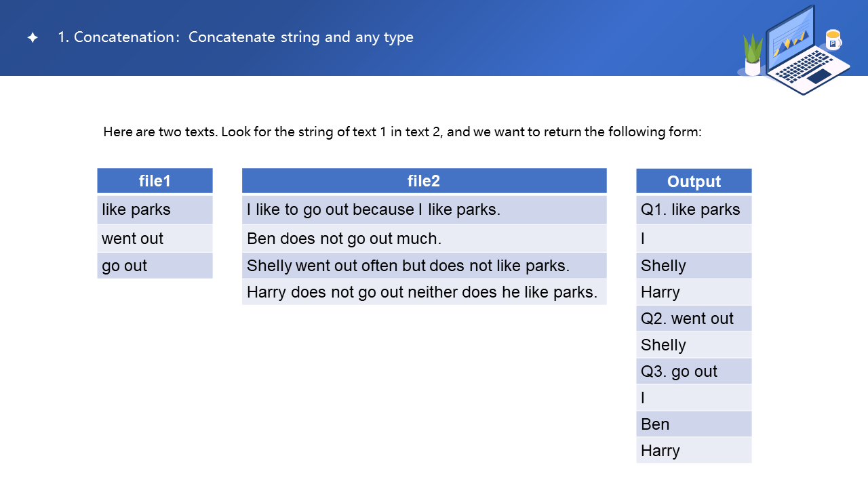Click the star bullet beside the title
868x488 pixels.
click(x=33, y=38)
